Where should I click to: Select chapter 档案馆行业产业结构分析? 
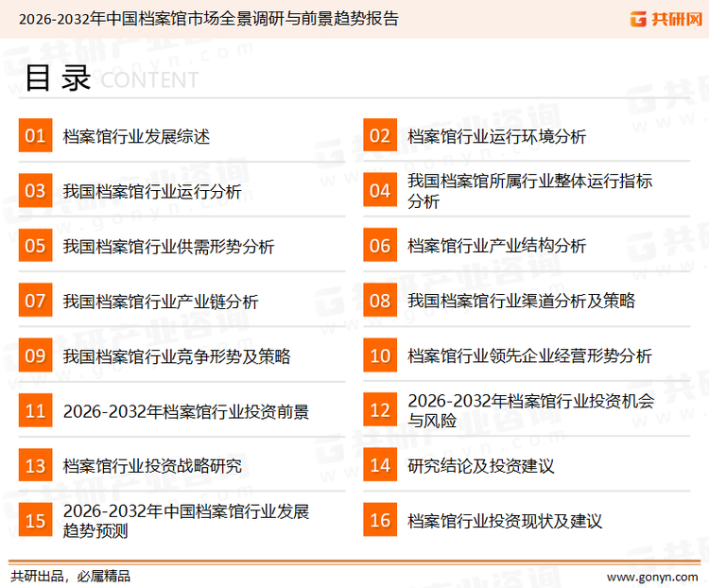click(x=497, y=246)
